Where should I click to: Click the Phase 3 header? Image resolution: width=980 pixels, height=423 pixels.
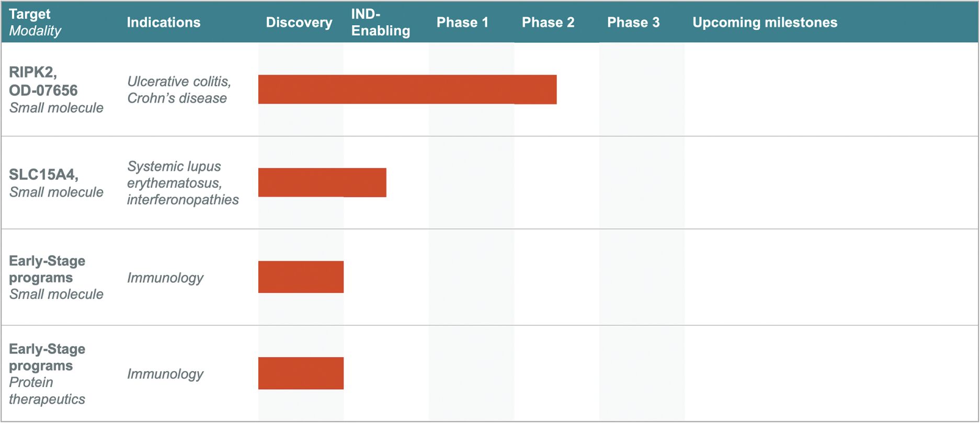(633, 22)
